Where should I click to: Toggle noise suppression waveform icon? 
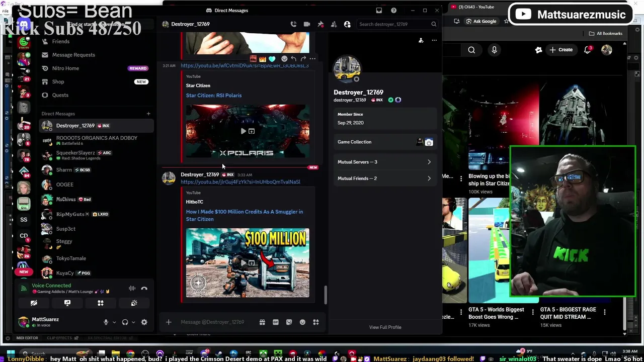pyautogui.click(x=132, y=289)
